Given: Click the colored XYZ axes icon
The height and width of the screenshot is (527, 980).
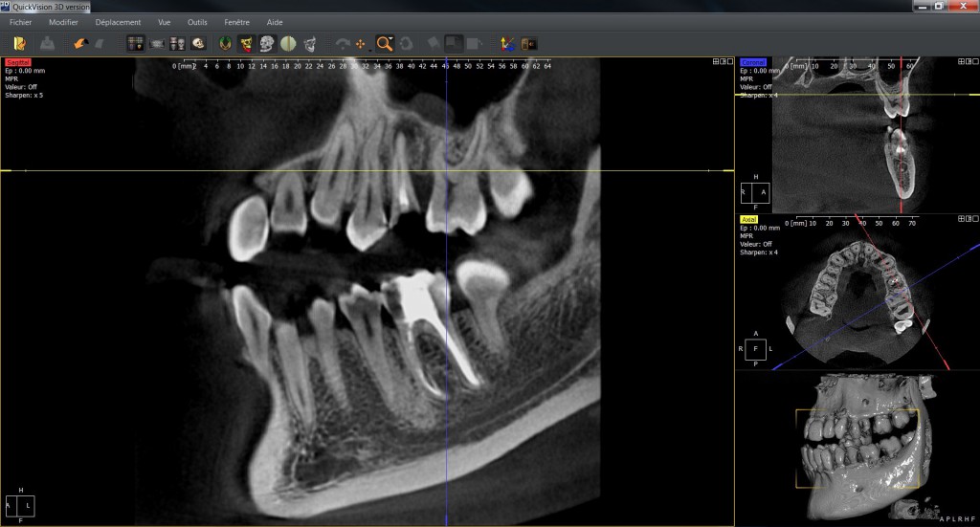Looking at the screenshot, I should [x=507, y=43].
